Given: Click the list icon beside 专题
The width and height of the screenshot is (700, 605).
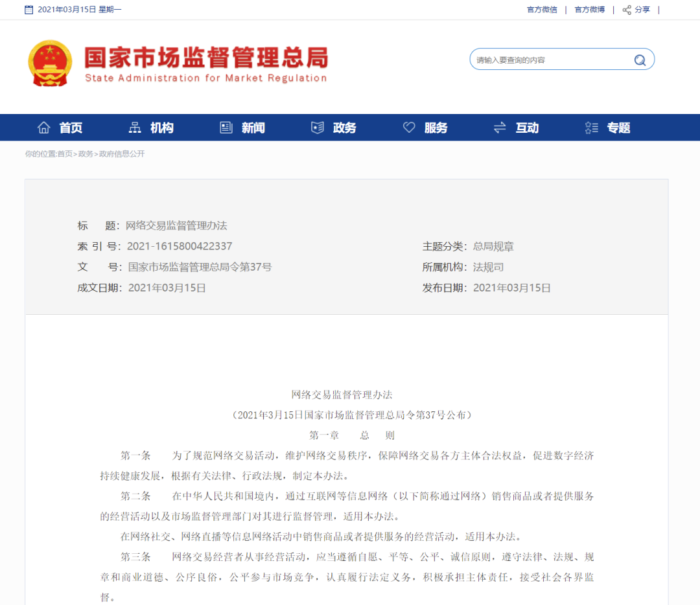Looking at the screenshot, I should 590,128.
